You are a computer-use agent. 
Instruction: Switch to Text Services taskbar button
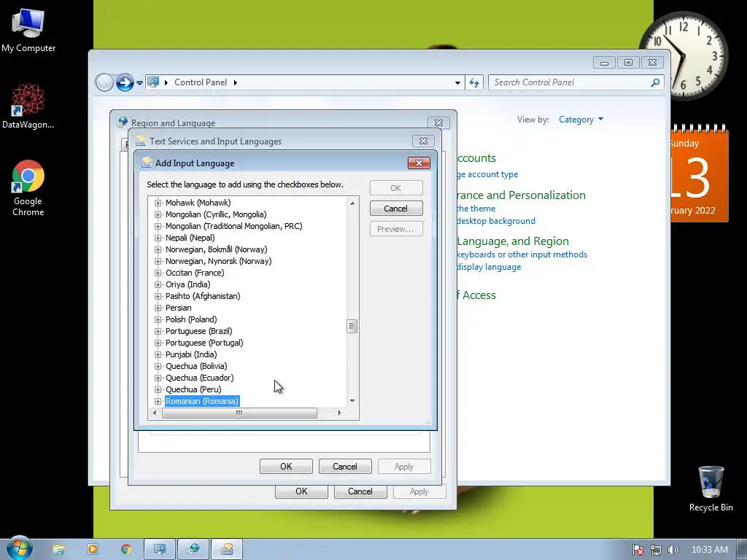point(227,550)
